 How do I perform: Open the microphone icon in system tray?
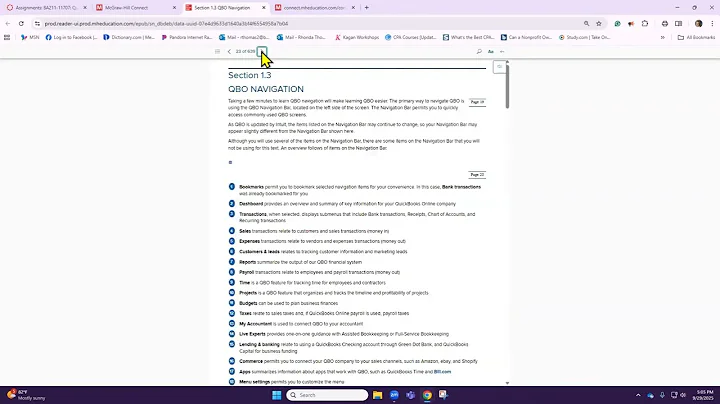pos(662,395)
